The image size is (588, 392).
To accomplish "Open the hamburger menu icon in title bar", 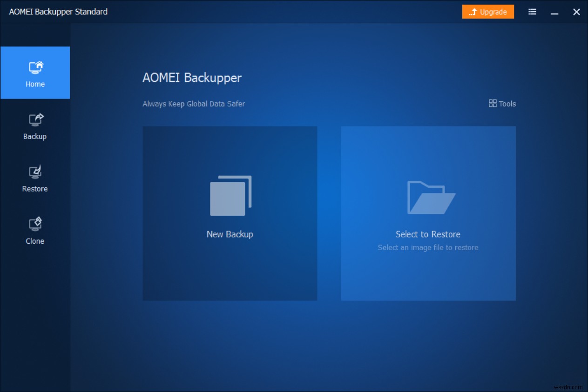I will coord(533,12).
